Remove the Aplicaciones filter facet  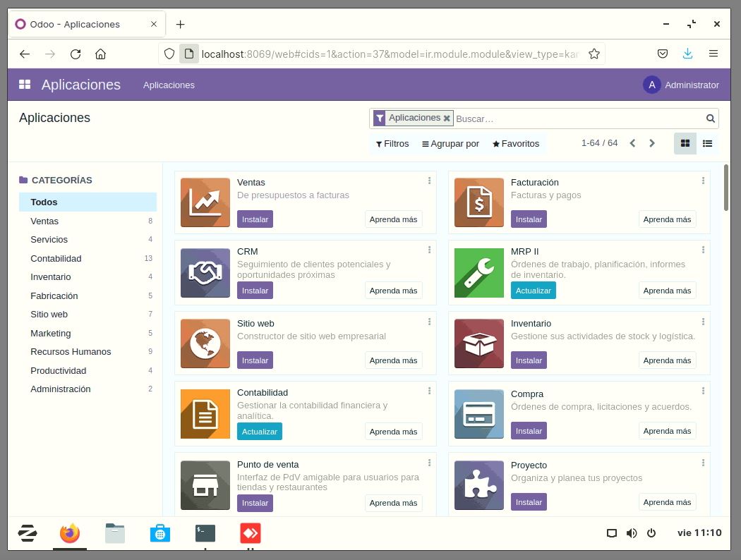pos(447,118)
